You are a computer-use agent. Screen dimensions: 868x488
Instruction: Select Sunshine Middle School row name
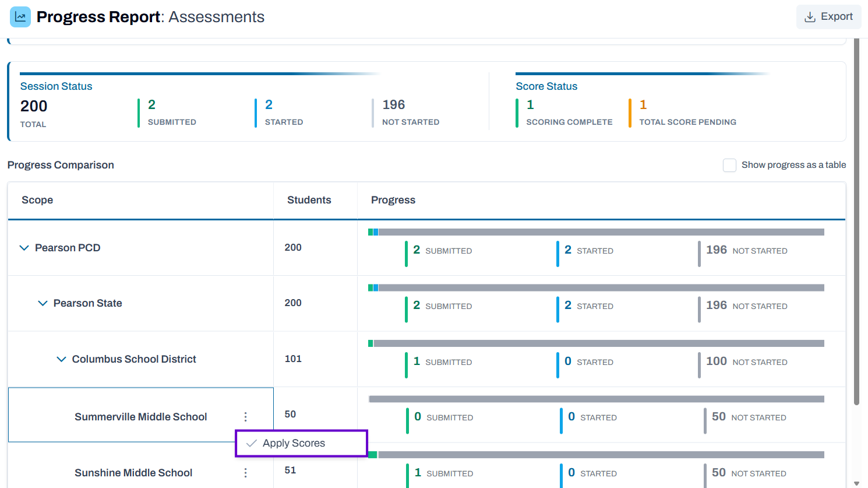coord(133,473)
